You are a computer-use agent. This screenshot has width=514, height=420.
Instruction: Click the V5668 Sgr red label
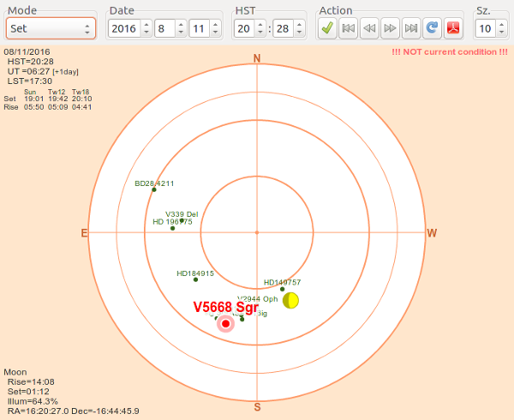click(226, 307)
